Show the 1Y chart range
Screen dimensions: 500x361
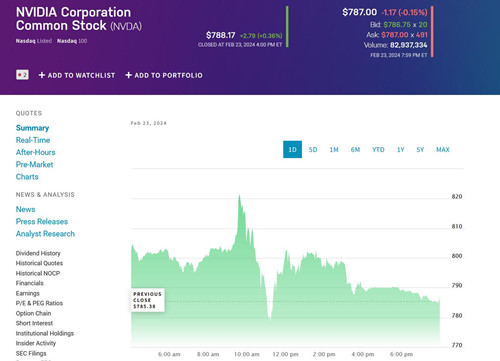point(401,150)
